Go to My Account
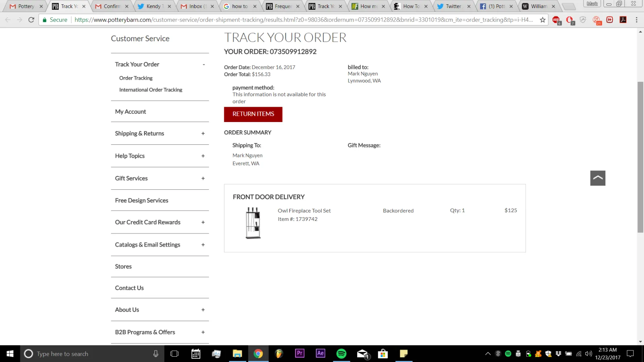This screenshot has height=362, width=644. pos(130,112)
